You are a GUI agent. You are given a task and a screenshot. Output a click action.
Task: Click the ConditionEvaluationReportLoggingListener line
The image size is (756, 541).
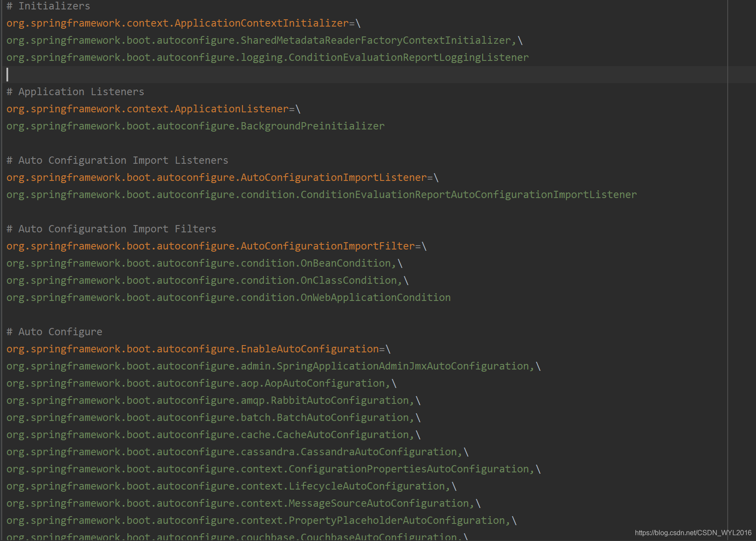pos(267,57)
